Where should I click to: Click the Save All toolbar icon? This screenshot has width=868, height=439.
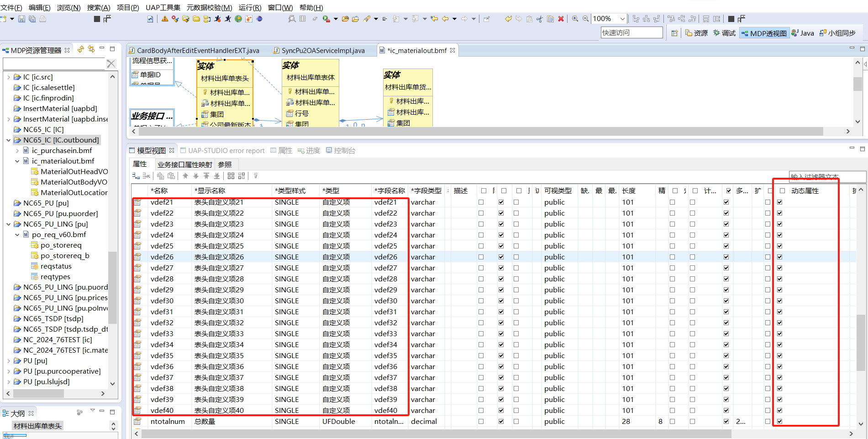pyautogui.click(x=32, y=19)
